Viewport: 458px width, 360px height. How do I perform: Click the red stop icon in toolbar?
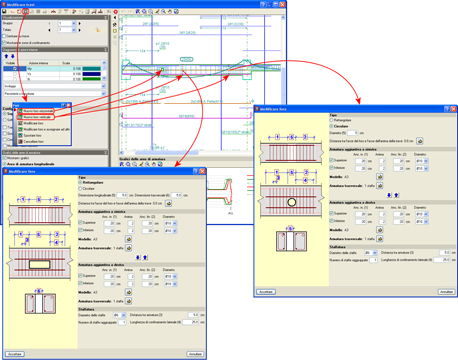click(116, 12)
